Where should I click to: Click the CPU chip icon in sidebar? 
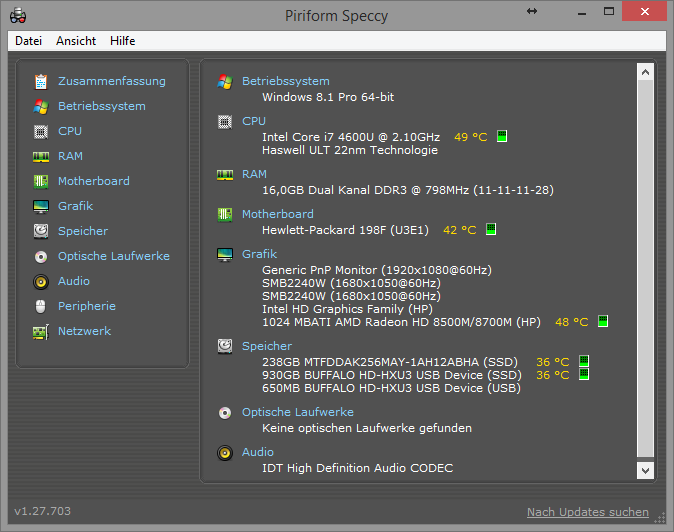pyautogui.click(x=41, y=131)
